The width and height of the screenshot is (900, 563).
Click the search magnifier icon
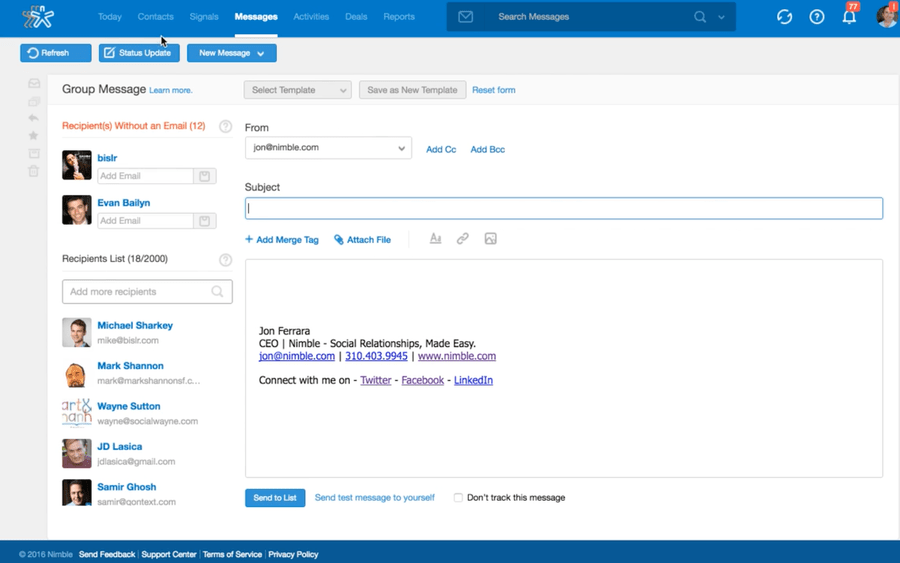(x=700, y=17)
